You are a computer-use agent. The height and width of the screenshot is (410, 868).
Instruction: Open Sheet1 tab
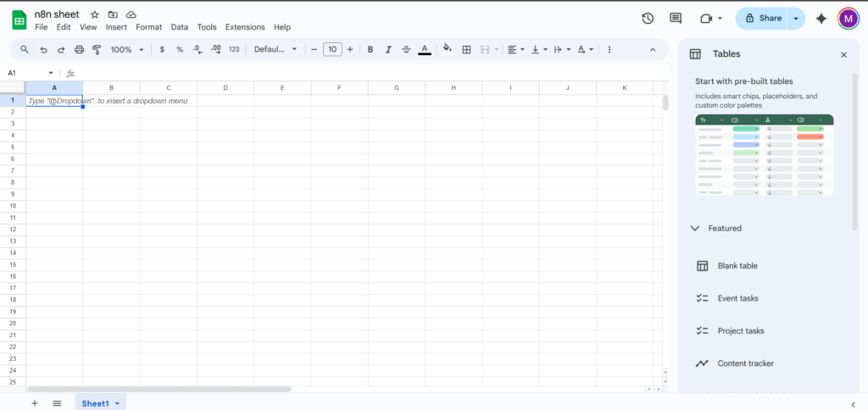click(95, 403)
